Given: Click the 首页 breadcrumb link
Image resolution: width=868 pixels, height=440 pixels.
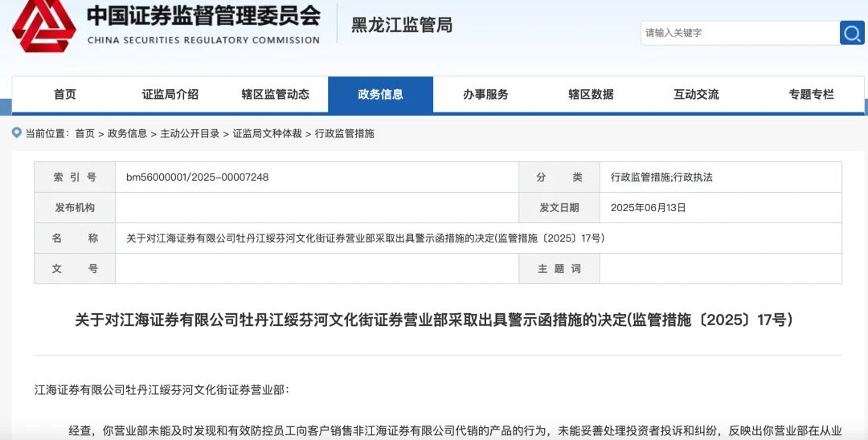Looking at the screenshot, I should tap(84, 133).
